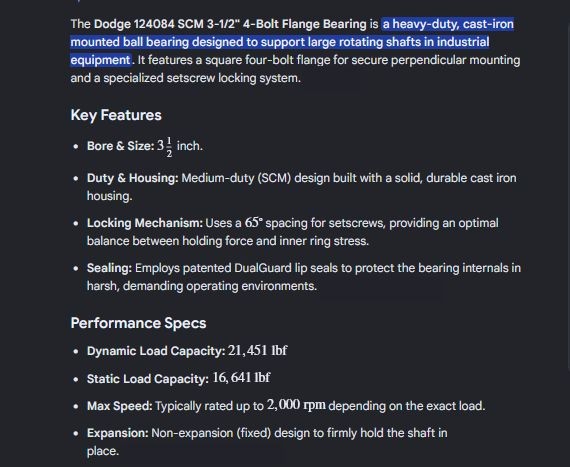Click the Dynamic Load Capacity label
Screen dimensions: 570x467
click(x=156, y=351)
